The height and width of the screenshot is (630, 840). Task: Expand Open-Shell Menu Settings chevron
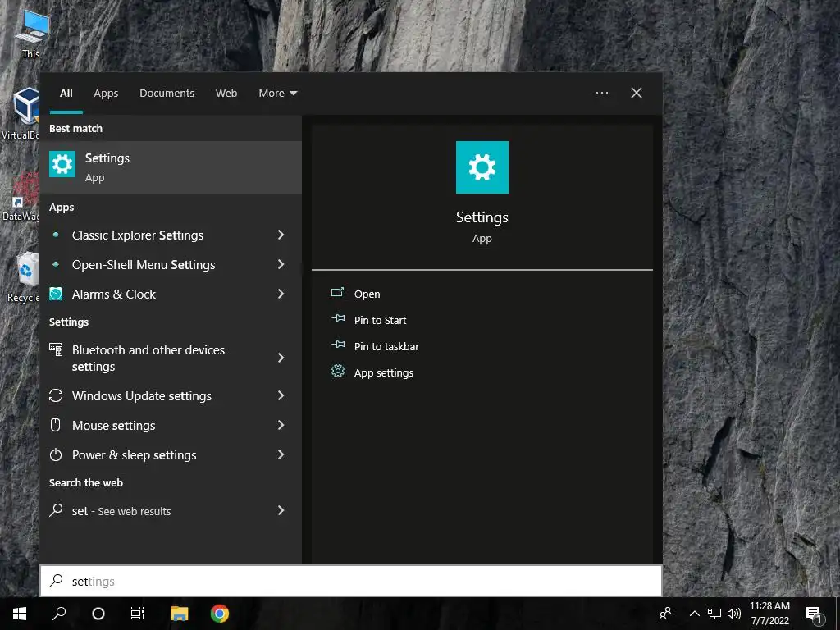281,264
